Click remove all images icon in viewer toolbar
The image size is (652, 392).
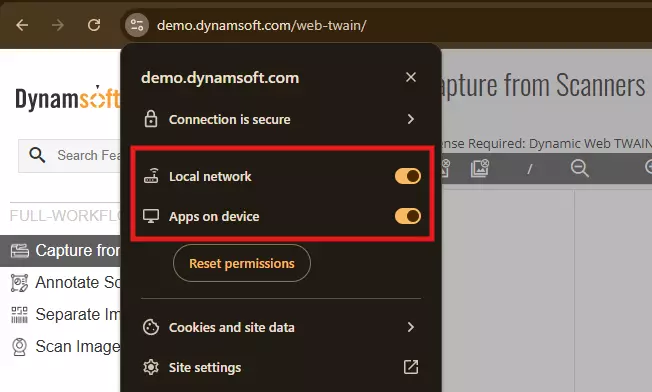(479, 168)
